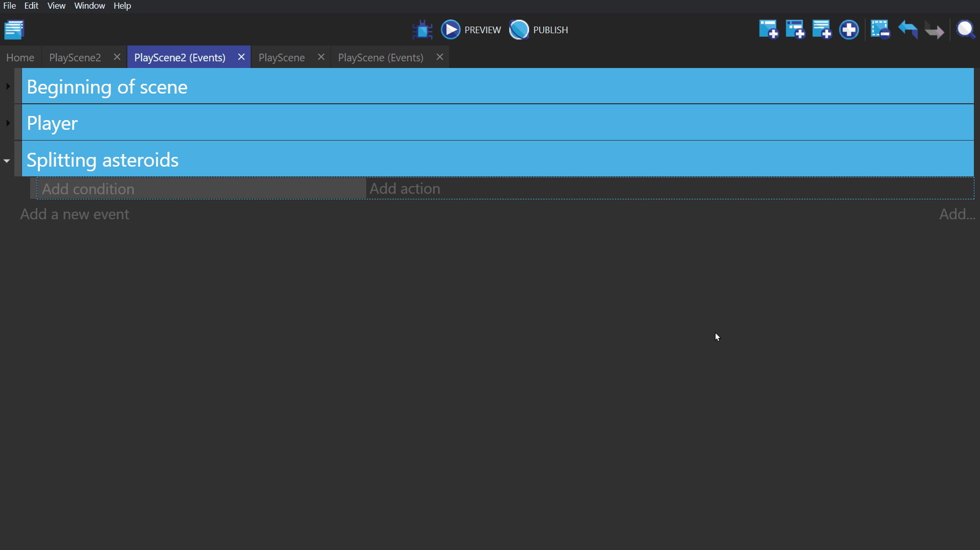Click Add condition in the empty event

88,189
